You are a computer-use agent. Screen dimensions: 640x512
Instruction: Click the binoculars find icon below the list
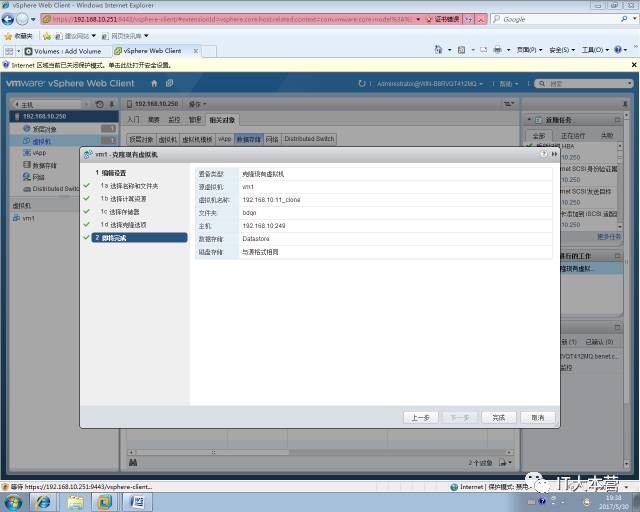tap(133, 463)
